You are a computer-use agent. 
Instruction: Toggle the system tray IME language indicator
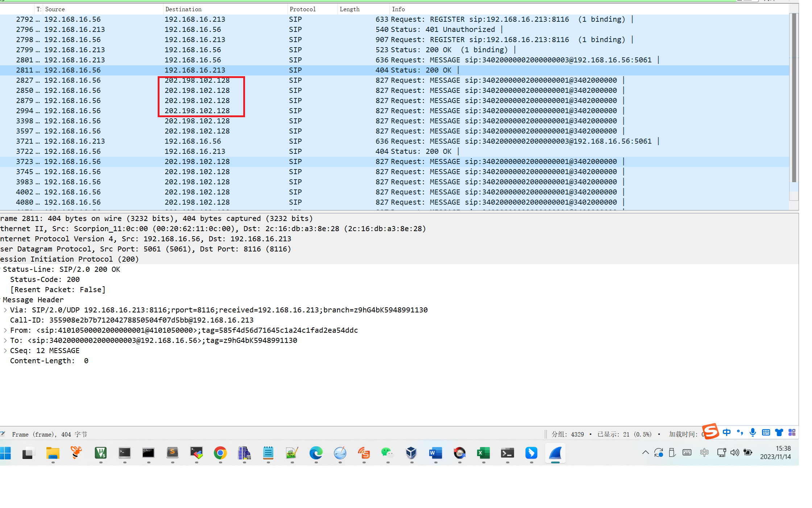point(704,452)
